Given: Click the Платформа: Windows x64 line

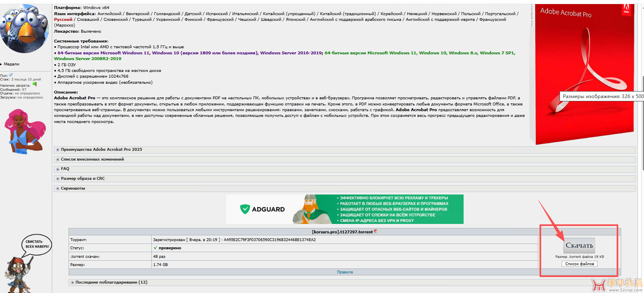Looking at the screenshot, I should [82, 8].
